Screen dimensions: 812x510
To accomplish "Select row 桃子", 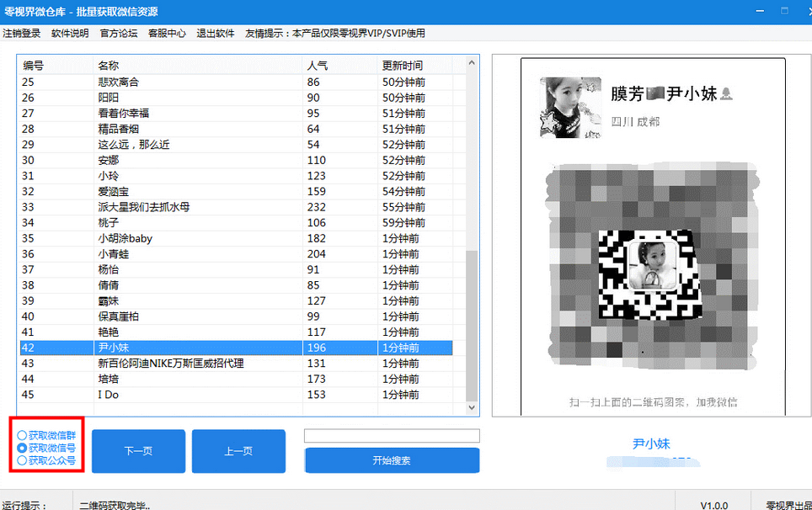I will [236, 223].
